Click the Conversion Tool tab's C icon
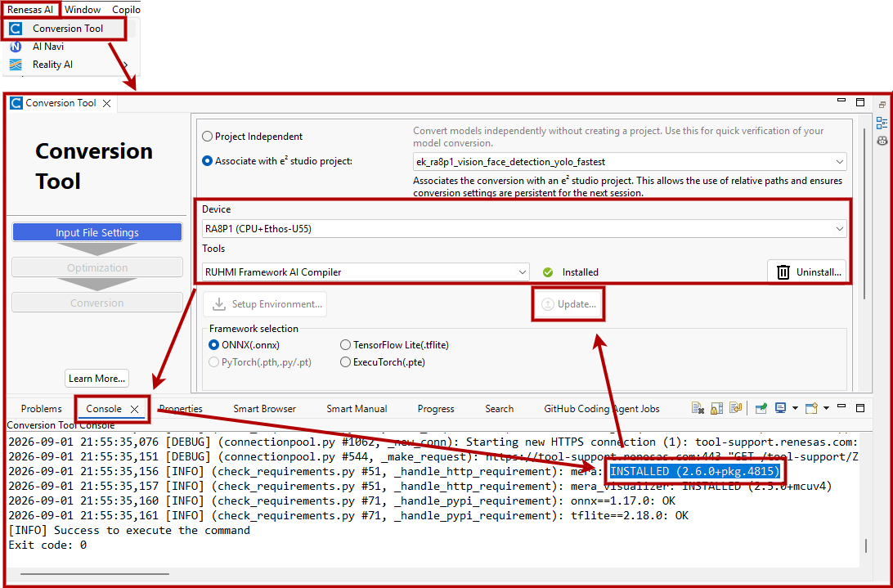This screenshot has height=588, width=893. click(x=16, y=103)
